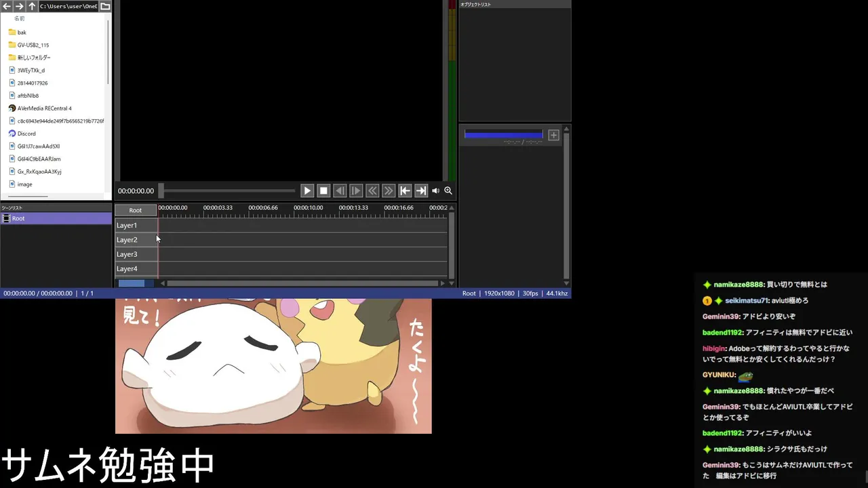Click the timeline scroll left arrow
Viewport: 868px width, 488px height.
coord(163,283)
